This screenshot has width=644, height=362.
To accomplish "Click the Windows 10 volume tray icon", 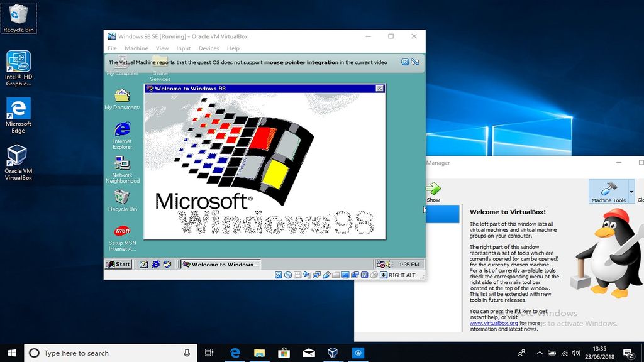I will click(576, 353).
